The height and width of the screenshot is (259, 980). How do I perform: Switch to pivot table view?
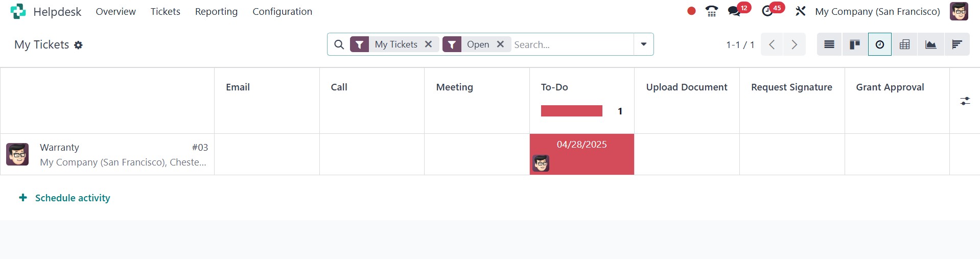pyautogui.click(x=904, y=44)
